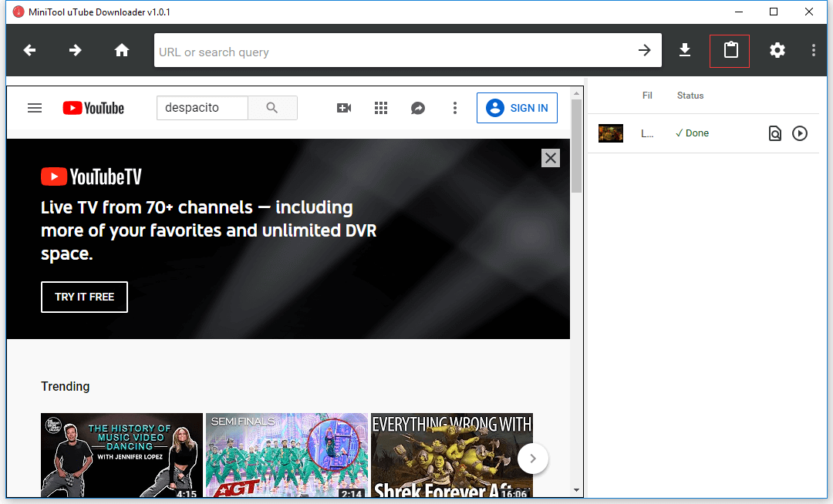Paste URL using the clipboard icon
The height and width of the screenshot is (504, 833).
pyautogui.click(x=730, y=50)
